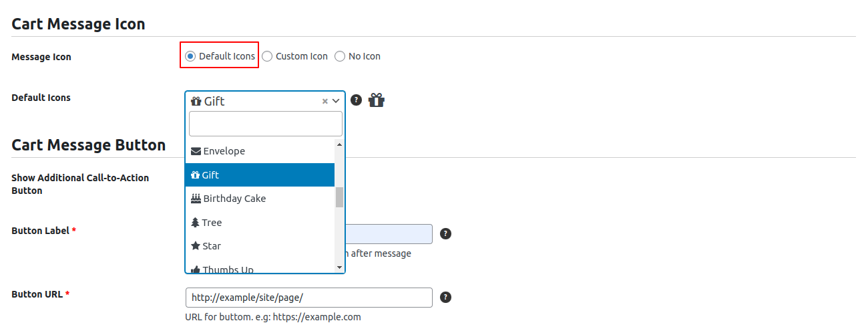Screen dimensions: 868x333
Task: Pick the Thumbs Up option
Action: click(x=228, y=269)
